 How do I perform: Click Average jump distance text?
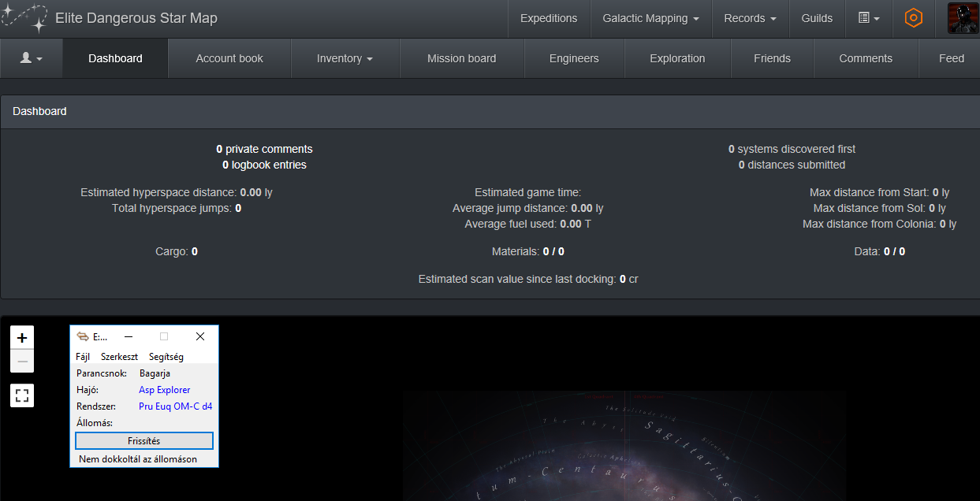click(527, 208)
